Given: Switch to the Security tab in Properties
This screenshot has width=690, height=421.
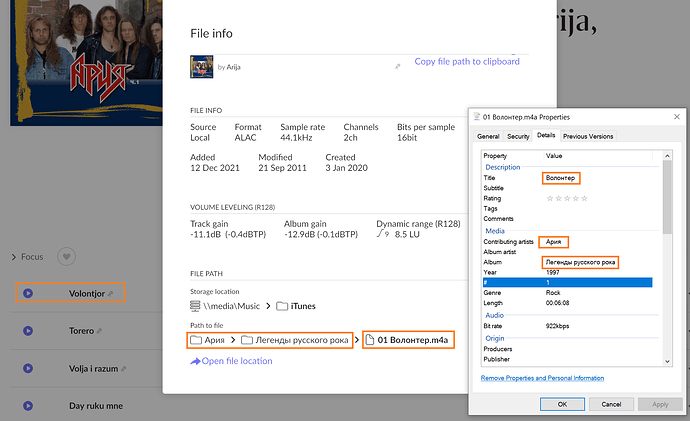Looking at the screenshot, I should pos(518,136).
